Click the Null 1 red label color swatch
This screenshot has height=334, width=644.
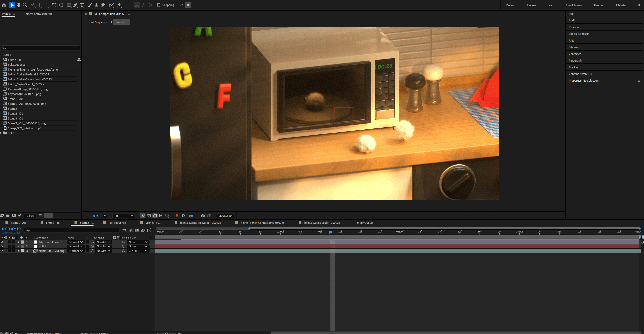point(22,246)
